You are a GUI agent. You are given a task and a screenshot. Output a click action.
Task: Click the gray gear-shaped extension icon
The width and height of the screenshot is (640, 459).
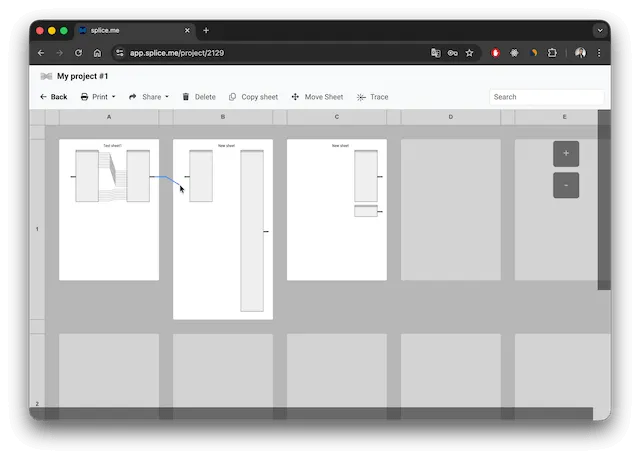coord(514,53)
